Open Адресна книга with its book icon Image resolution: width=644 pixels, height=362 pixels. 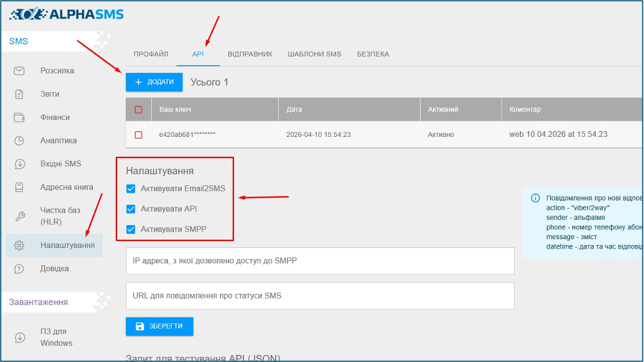point(19,187)
